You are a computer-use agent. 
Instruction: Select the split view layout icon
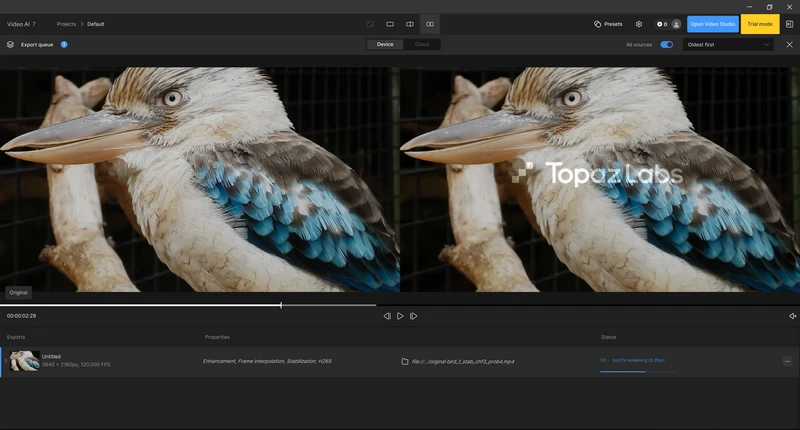[410, 24]
